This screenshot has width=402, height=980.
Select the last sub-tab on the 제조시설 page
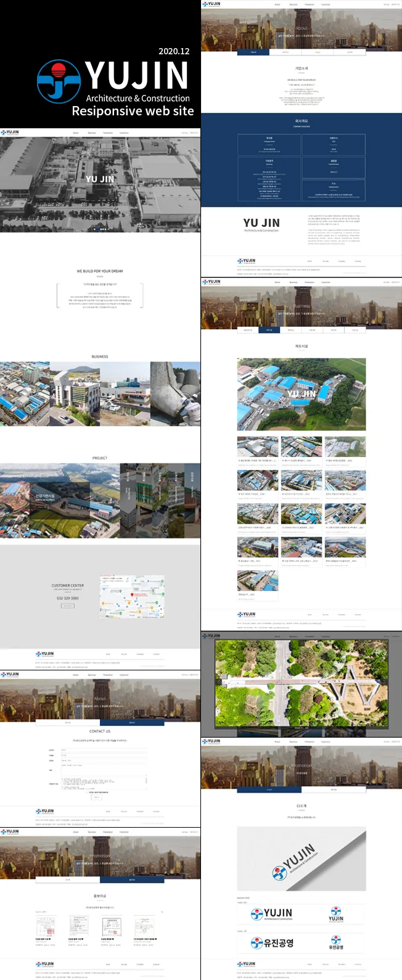point(355,330)
